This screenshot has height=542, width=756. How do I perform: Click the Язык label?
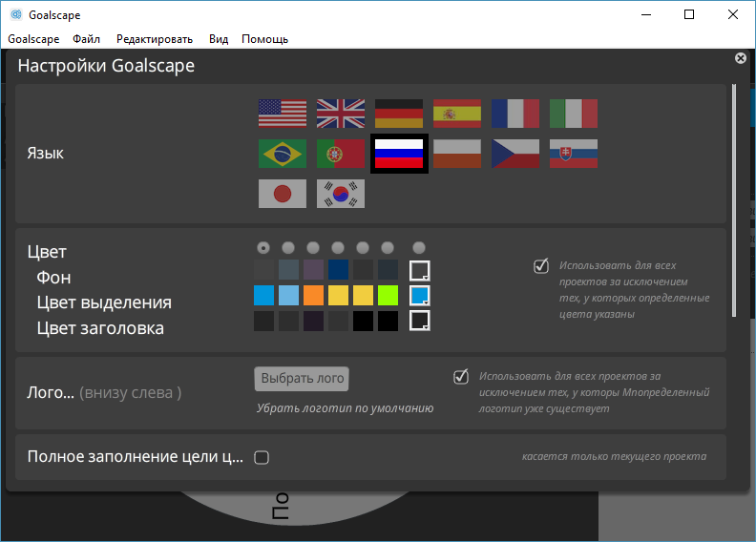tap(45, 154)
